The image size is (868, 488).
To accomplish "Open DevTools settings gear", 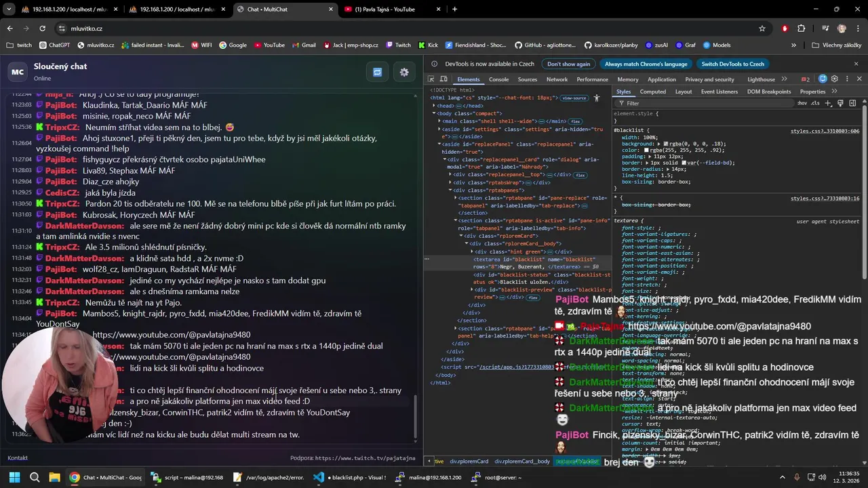I will click(x=835, y=79).
